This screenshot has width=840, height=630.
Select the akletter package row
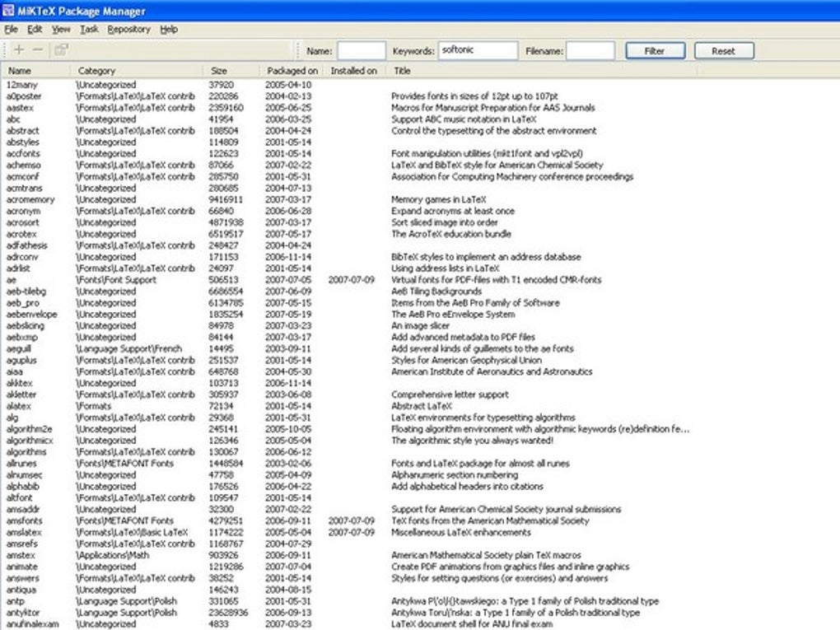point(348,394)
